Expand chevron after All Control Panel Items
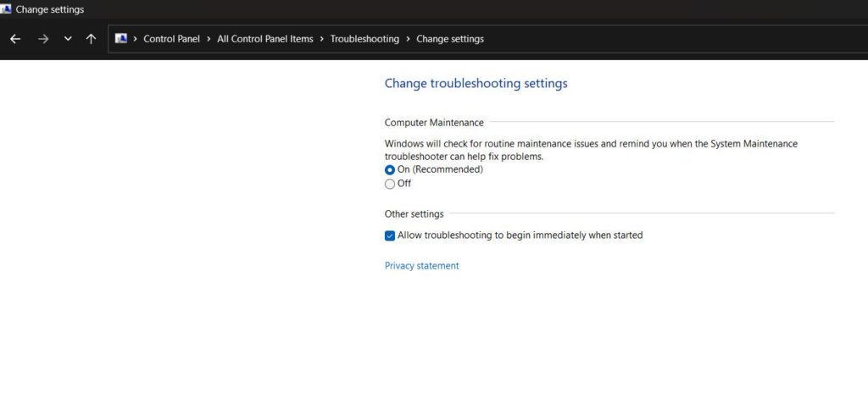The height and width of the screenshot is (393, 868). pyautogui.click(x=322, y=39)
